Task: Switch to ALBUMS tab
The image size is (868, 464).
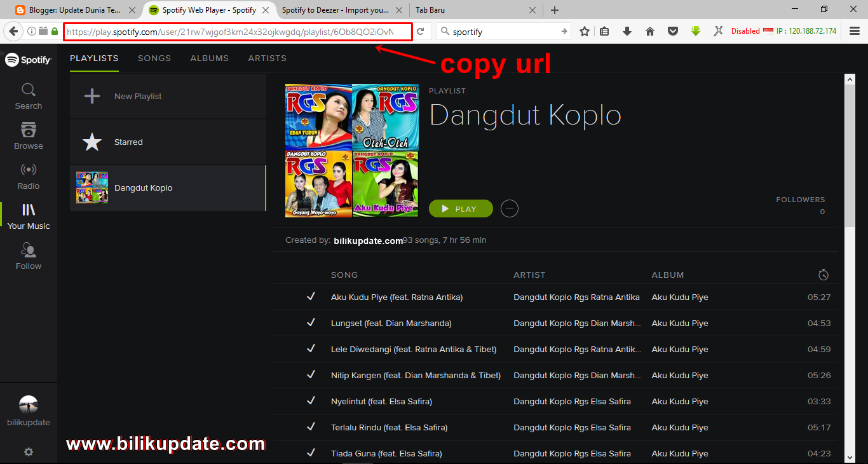Action: [x=210, y=58]
